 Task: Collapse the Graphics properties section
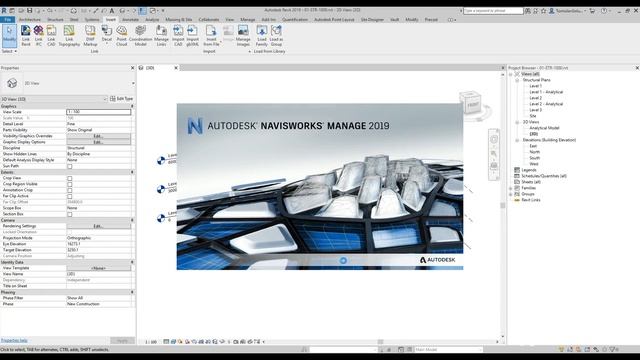pos(132,106)
